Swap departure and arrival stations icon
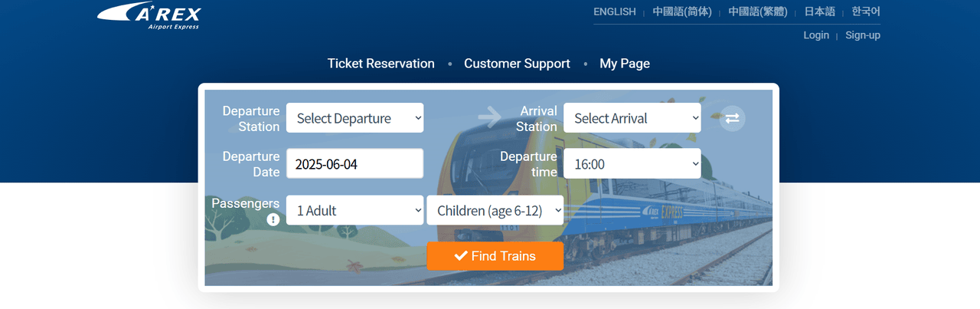 coord(733,118)
